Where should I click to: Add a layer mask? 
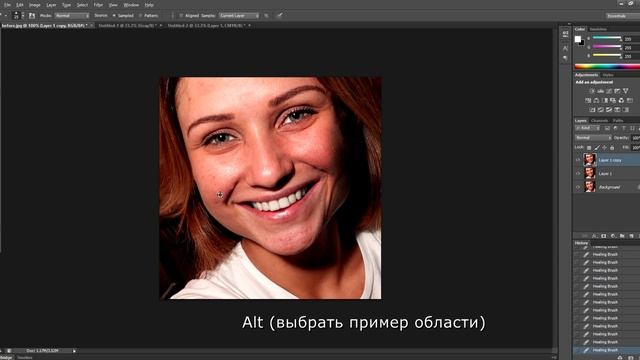click(x=604, y=236)
